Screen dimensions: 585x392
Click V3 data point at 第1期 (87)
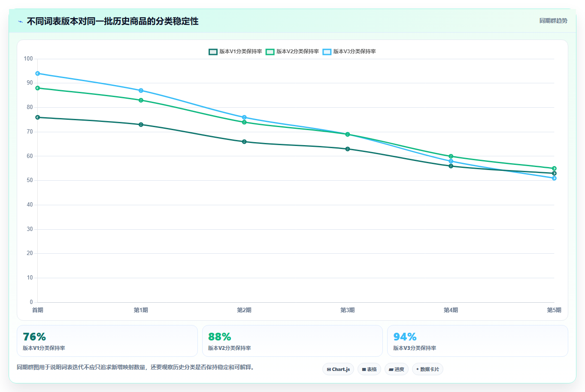[141, 91]
